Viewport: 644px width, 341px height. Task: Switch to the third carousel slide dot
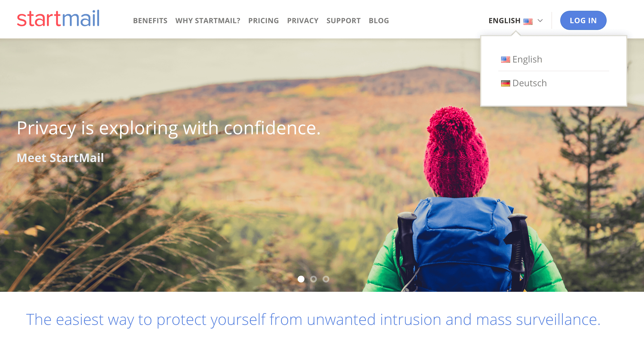[x=326, y=279]
